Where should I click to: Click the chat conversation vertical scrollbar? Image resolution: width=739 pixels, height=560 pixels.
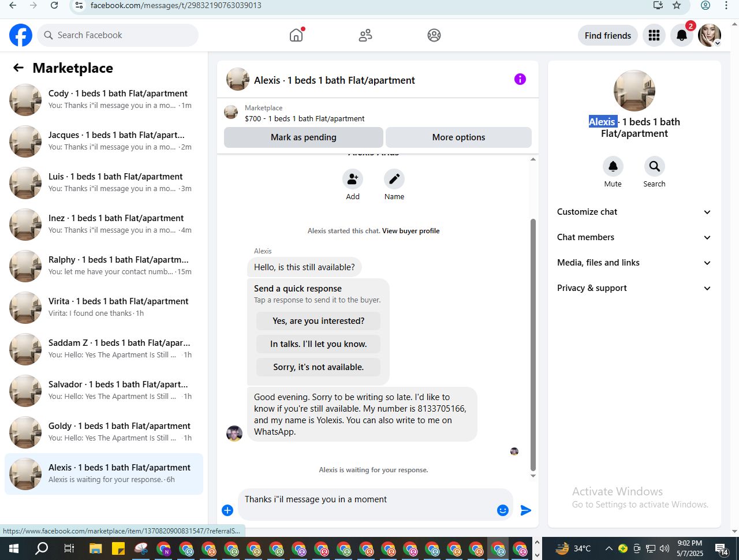[533, 345]
